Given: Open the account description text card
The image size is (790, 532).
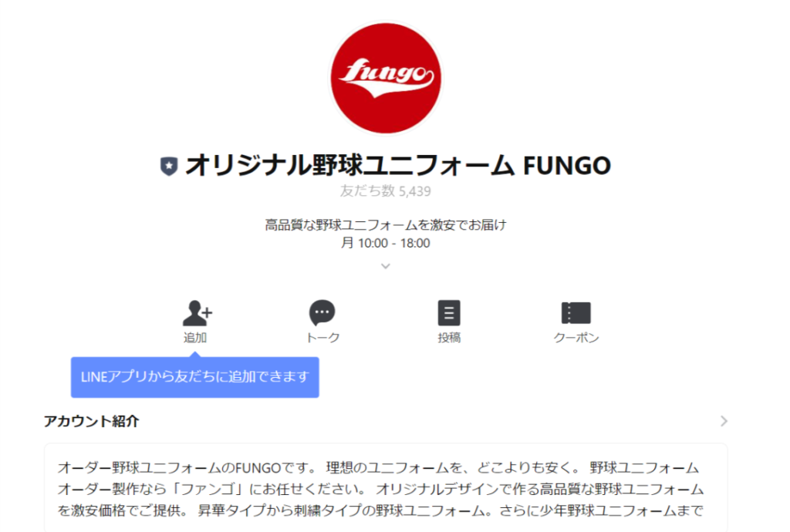Looking at the screenshot, I should (x=386, y=488).
